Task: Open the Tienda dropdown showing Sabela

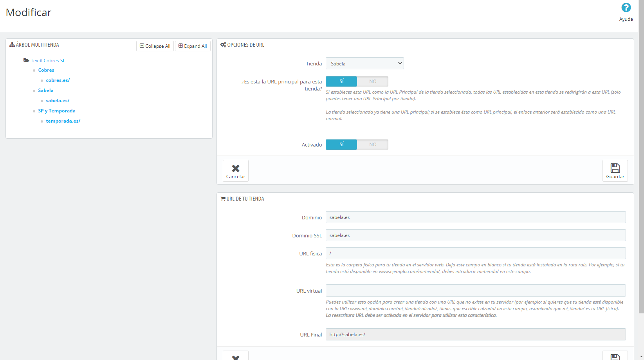Action: coord(365,63)
